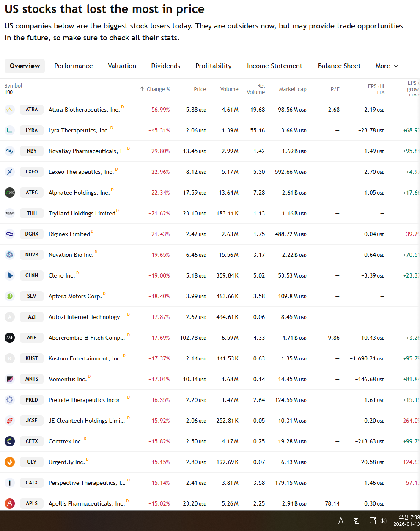The width and height of the screenshot is (420, 531).
Task: Click the Apellis Pharmaceuticals red logo icon
Action: [x=10, y=503]
